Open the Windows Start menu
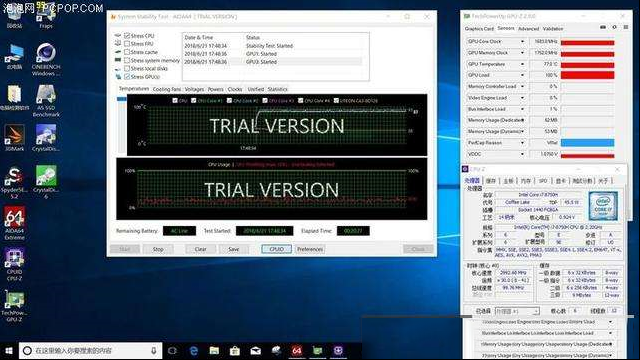This screenshot has height=360, width=640. 8,351
